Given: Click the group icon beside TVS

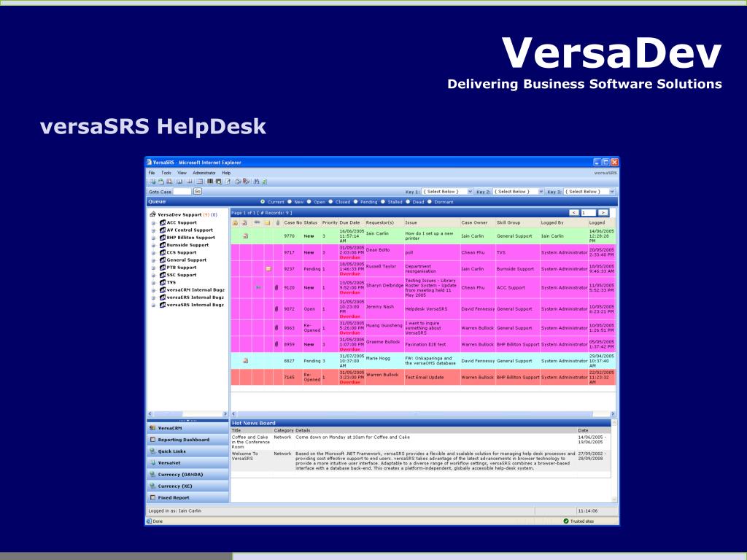Looking at the screenshot, I should [x=163, y=282].
